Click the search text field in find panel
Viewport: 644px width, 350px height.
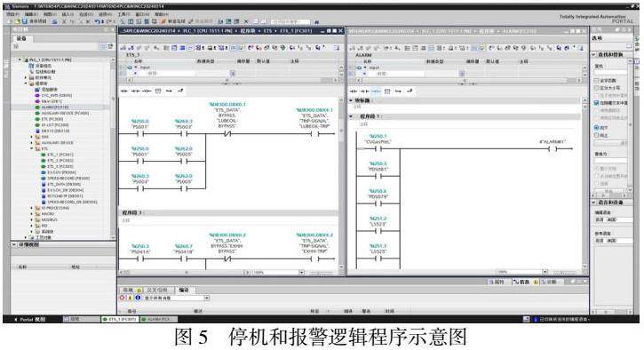click(610, 72)
